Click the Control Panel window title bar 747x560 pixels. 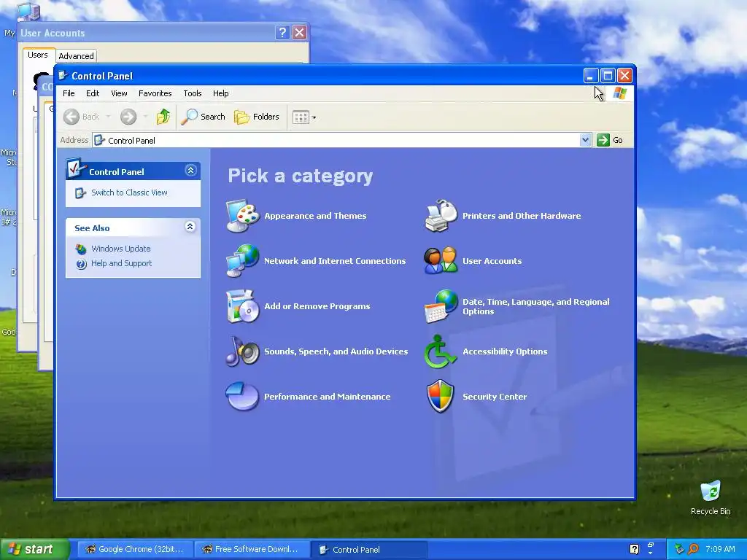(320, 75)
